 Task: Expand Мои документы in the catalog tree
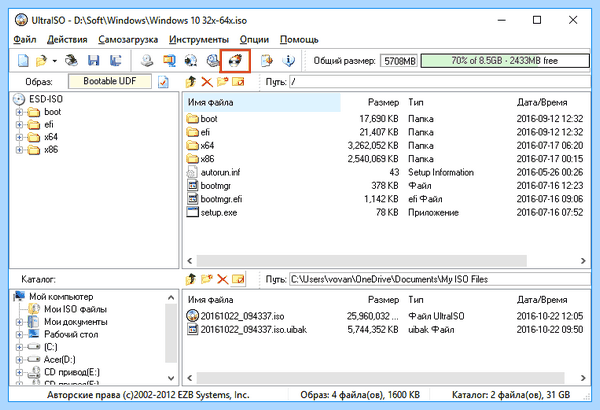(x=19, y=322)
